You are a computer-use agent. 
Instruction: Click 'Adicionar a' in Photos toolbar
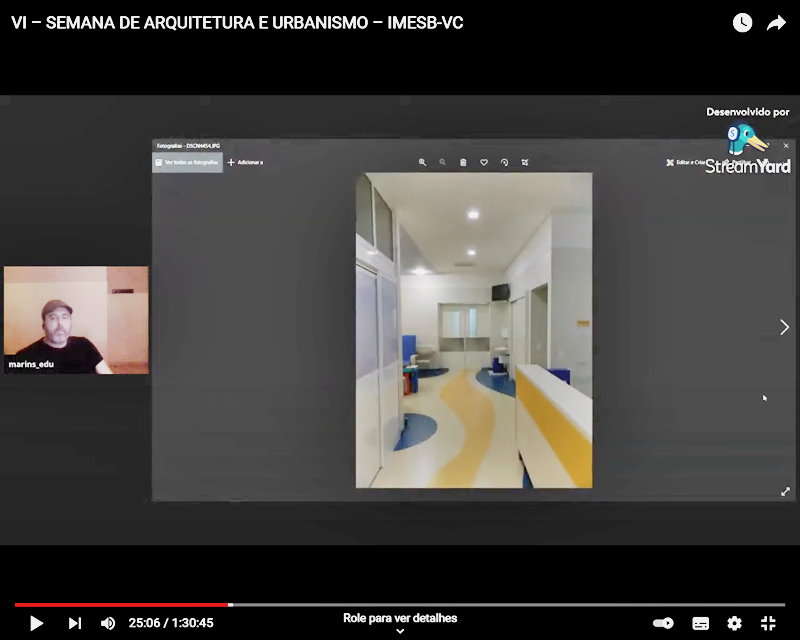click(245, 162)
